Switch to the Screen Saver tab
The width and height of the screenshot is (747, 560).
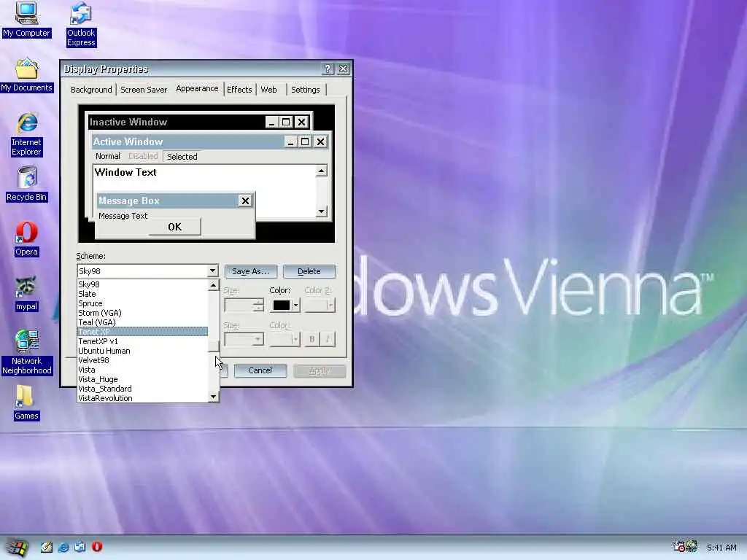144,90
